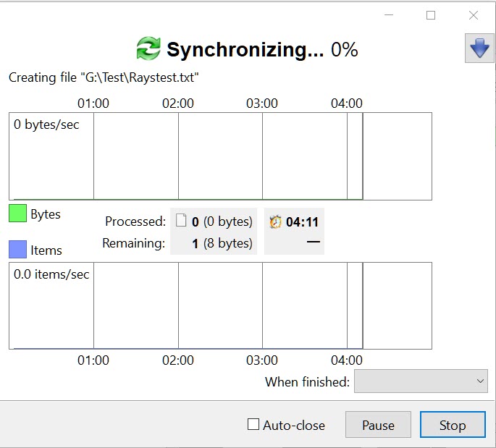Image resolution: width=496 pixels, height=448 pixels.
Task: Enable the Auto-close checkbox
Action: (x=253, y=424)
